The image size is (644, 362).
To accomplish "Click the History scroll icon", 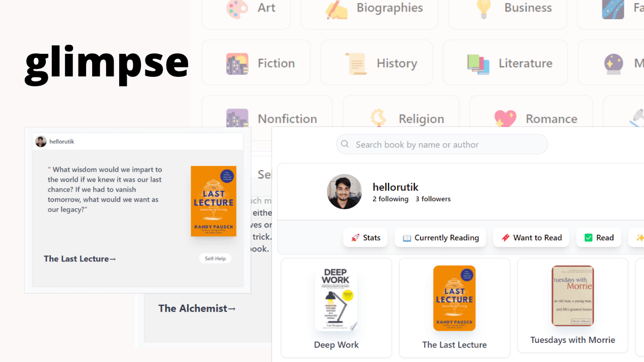I will pyautogui.click(x=356, y=64).
